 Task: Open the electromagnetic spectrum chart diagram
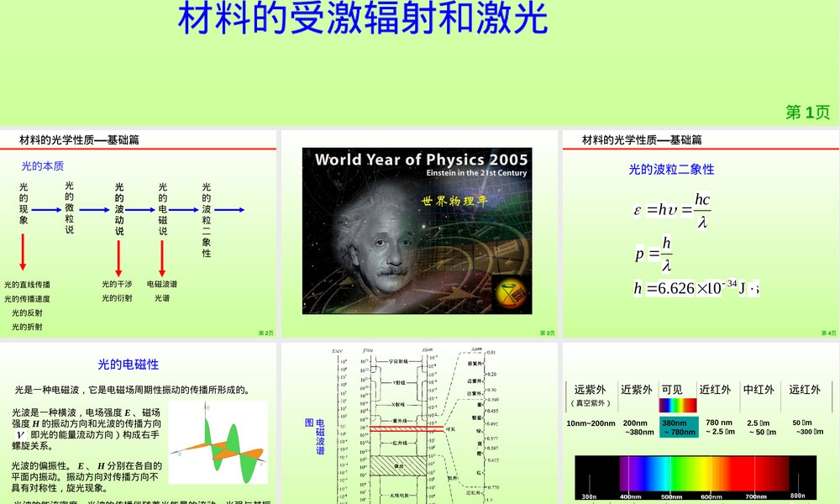coord(418,425)
